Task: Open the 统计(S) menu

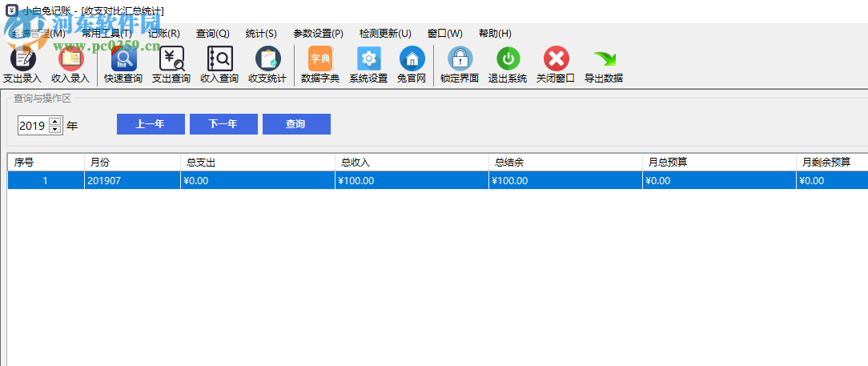Action: (x=261, y=33)
